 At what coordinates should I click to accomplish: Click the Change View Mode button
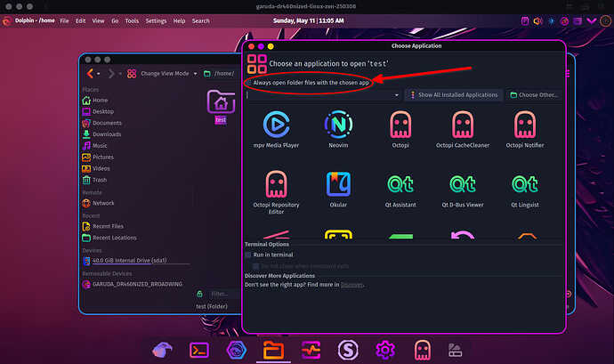tap(158, 74)
